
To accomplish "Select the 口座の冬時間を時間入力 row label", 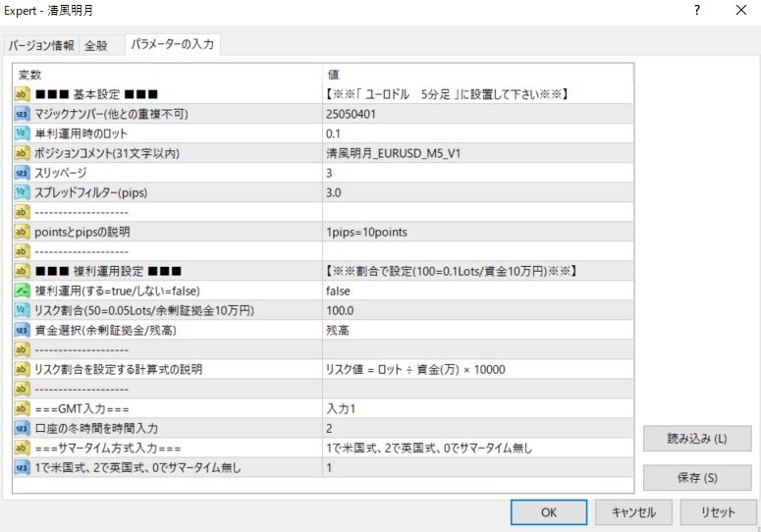I will [x=96, y=428].
